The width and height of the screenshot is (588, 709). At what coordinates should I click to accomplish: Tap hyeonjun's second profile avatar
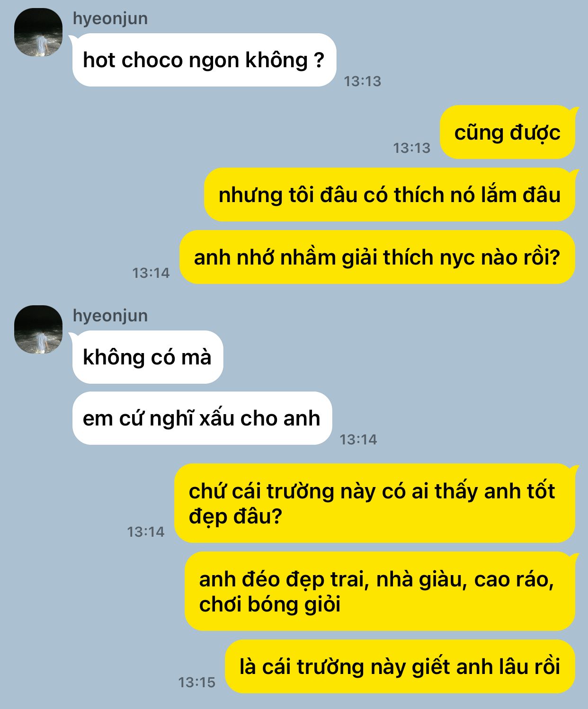coord(38,329)
